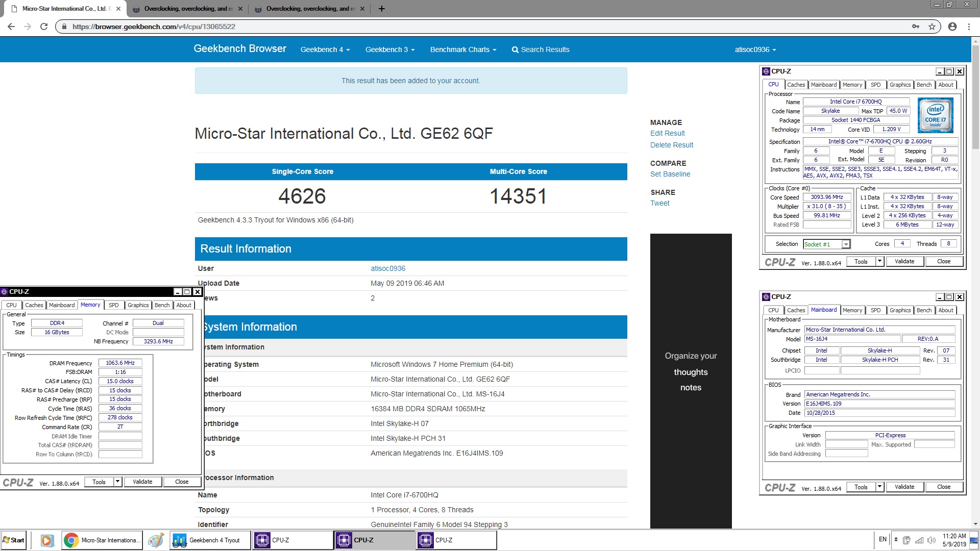Click the power plug tray icon

(x=907, y=540)
